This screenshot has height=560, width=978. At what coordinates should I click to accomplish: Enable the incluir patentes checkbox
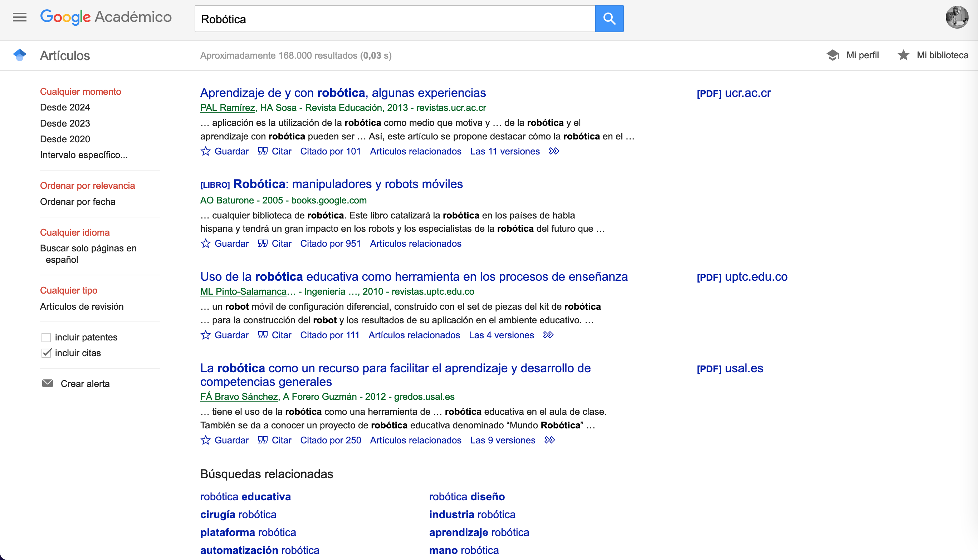pyautogui.click(x=46, y=337)
